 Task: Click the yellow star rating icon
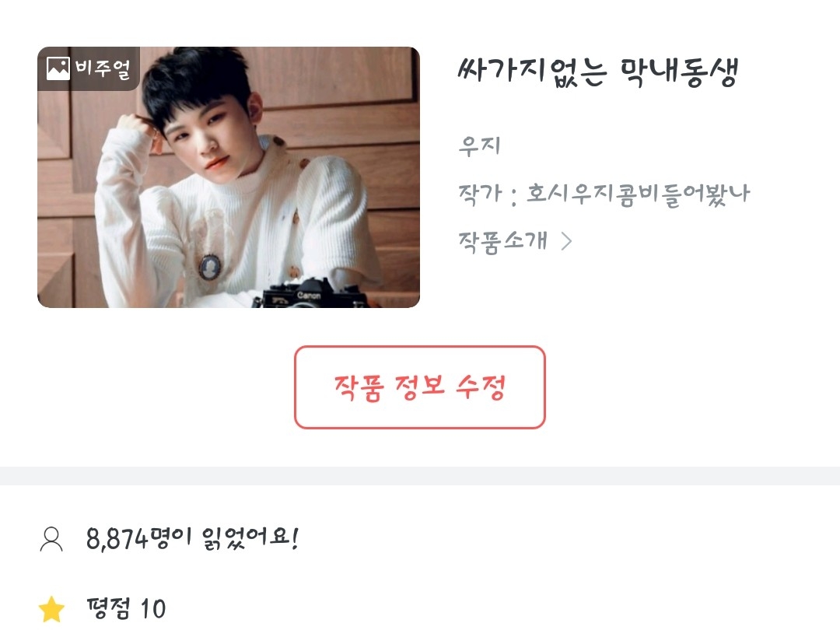pos(51,609)
